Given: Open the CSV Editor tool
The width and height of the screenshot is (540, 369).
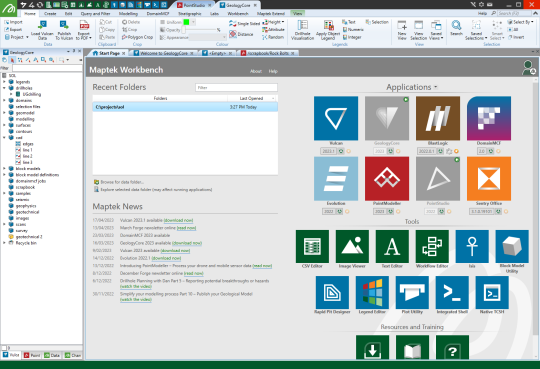Looking at the screenshot, I should (x=312, y=246).
